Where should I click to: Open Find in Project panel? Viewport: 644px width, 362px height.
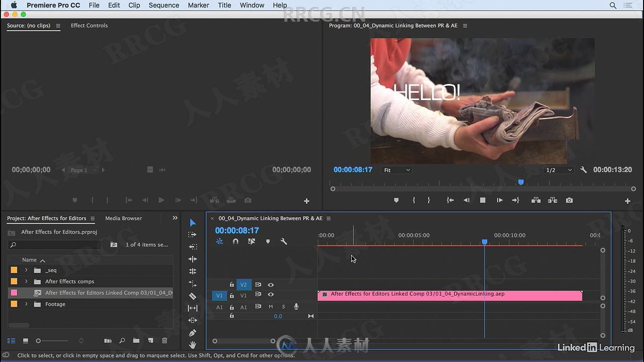coord(122,341)
